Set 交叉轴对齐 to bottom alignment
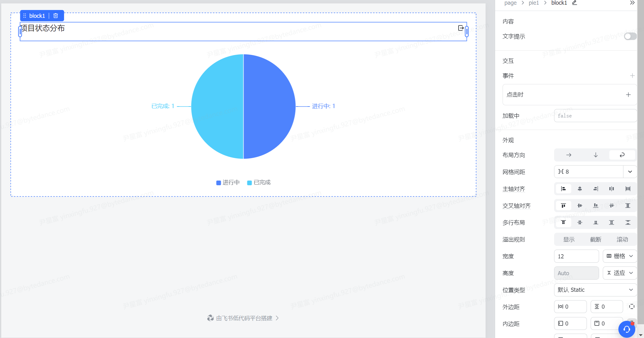This screenshot has width=644, height=338. click(596, 206)
